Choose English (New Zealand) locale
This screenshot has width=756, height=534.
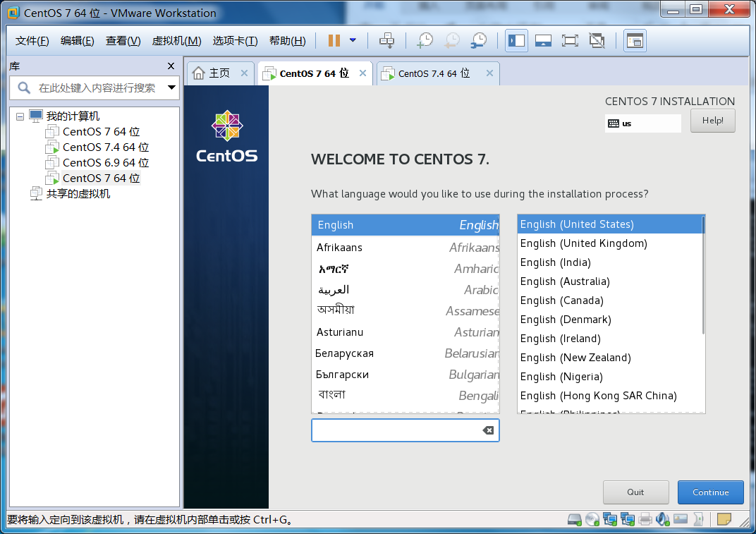coord(609,358)
